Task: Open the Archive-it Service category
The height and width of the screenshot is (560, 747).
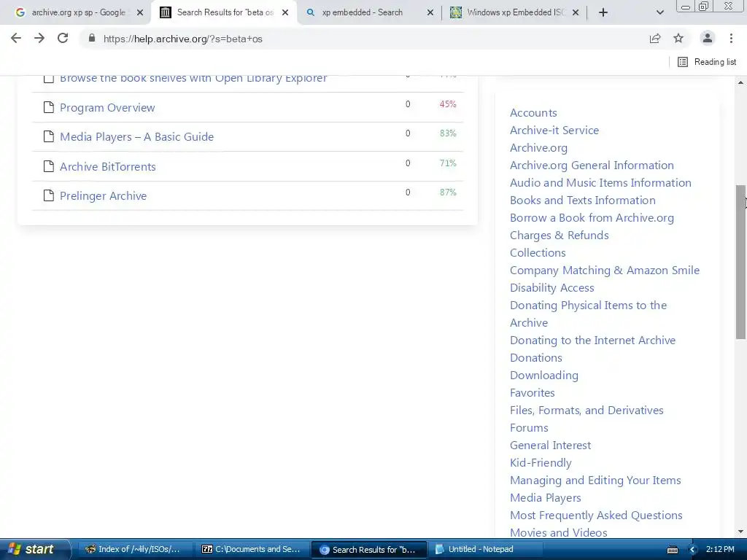Action: point(554,130)
